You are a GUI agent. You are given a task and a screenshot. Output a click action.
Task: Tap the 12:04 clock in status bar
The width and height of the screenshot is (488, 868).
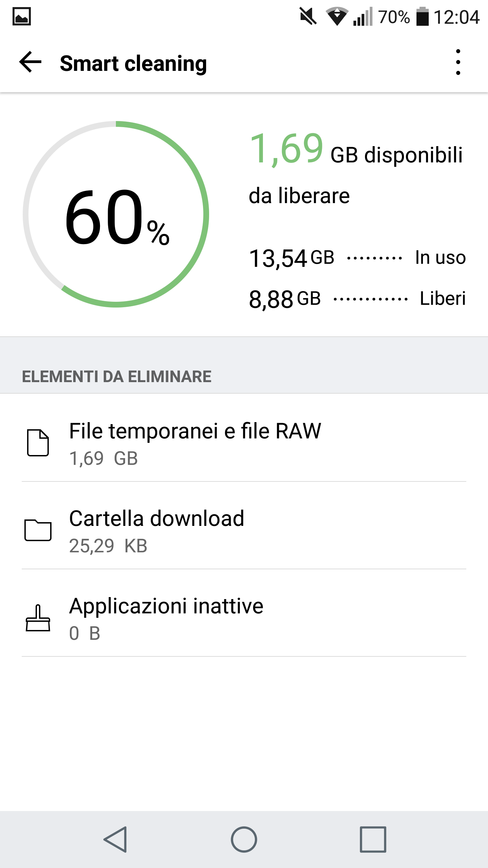456,17
